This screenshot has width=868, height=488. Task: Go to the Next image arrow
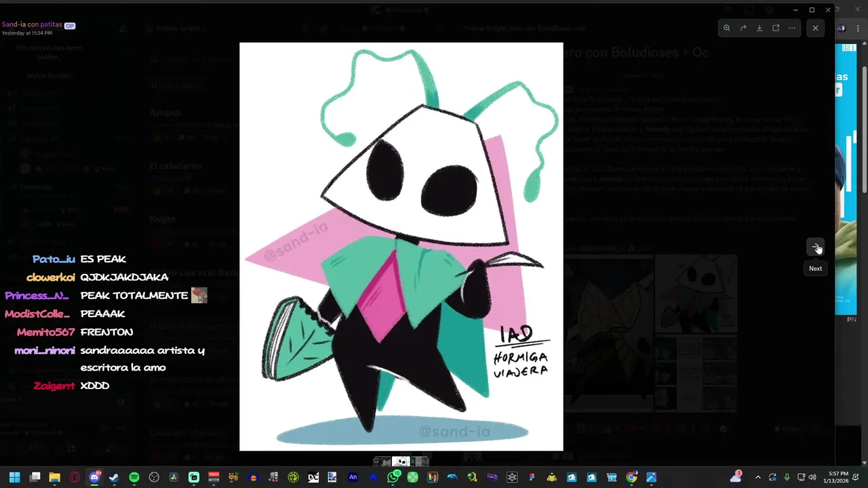click(815, 247)
